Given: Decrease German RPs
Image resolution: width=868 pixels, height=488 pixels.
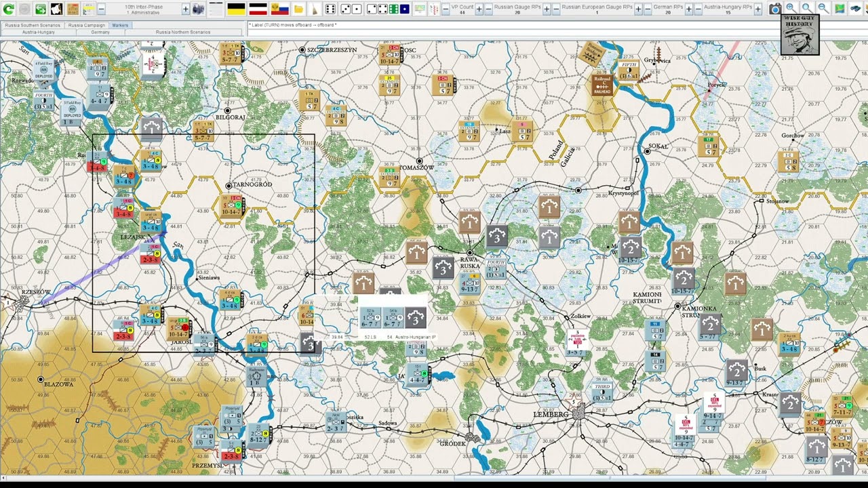Looking at the screenshot, I should pyautogui.click(x=648, y=9).
